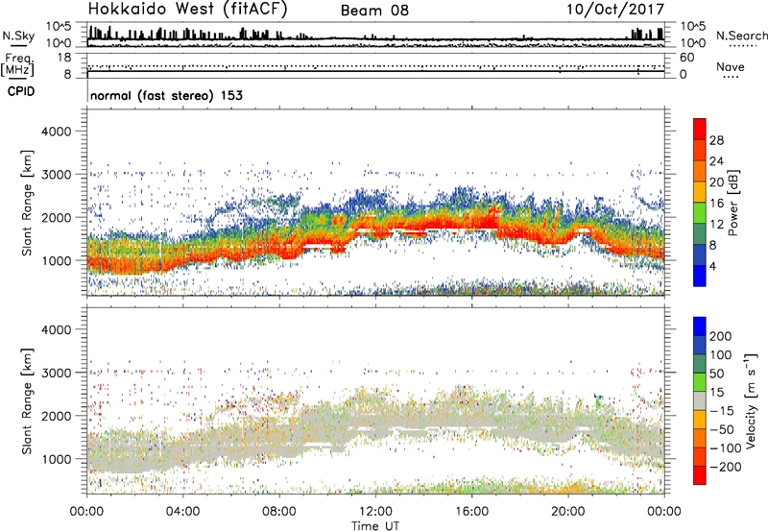Pick the light green power colorbar segment
The width and height of the screenshot is (768, 532).
click(x=700, y=212)
